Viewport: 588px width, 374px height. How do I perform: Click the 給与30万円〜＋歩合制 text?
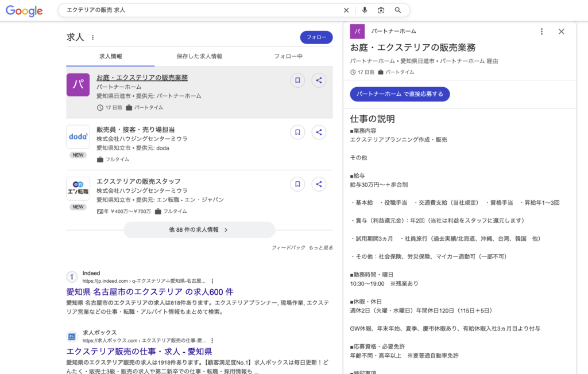[x=379, y=185]
